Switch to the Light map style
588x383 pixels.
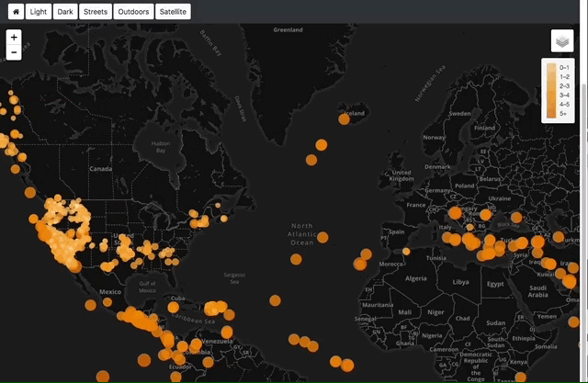[39, 12]
